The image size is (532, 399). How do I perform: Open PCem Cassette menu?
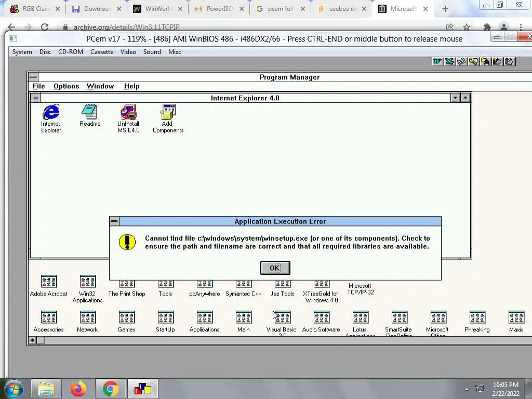102,52
